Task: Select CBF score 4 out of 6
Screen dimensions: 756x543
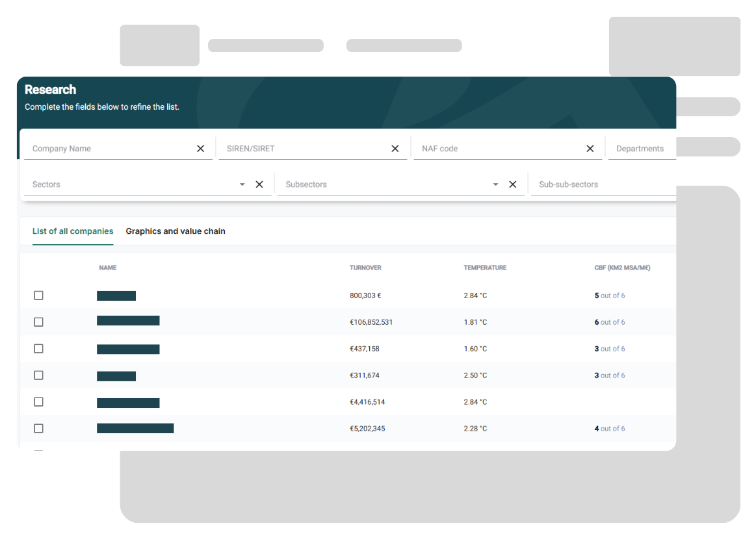Action: click(610, 428)
